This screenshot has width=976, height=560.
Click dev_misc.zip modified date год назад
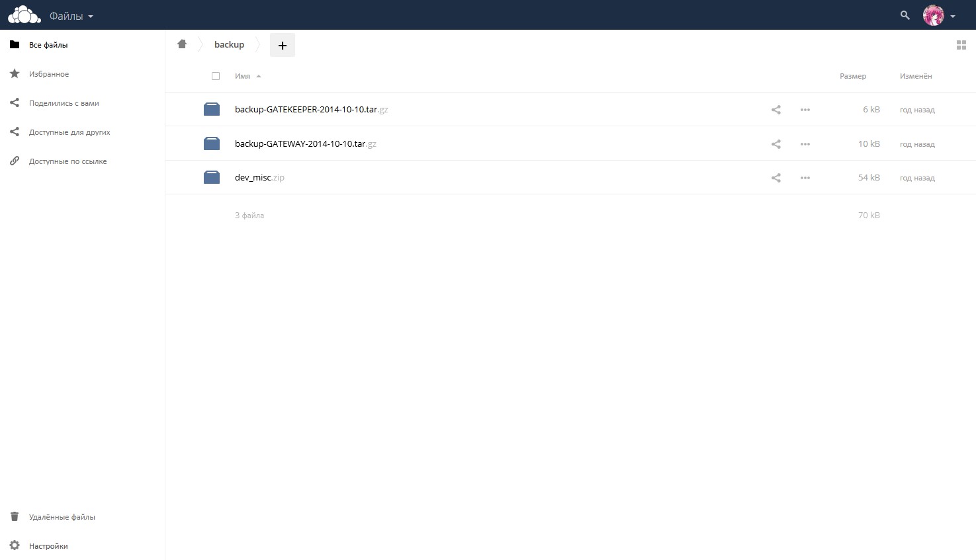click(x=917, y=178)
